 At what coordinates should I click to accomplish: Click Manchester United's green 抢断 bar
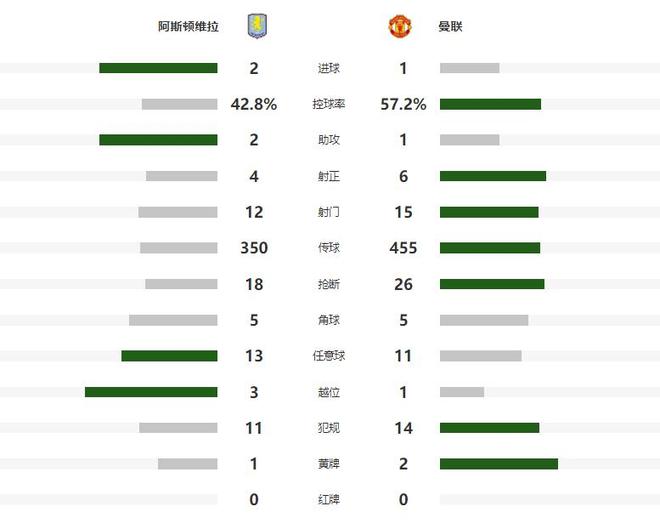click(x=492, y=284)
